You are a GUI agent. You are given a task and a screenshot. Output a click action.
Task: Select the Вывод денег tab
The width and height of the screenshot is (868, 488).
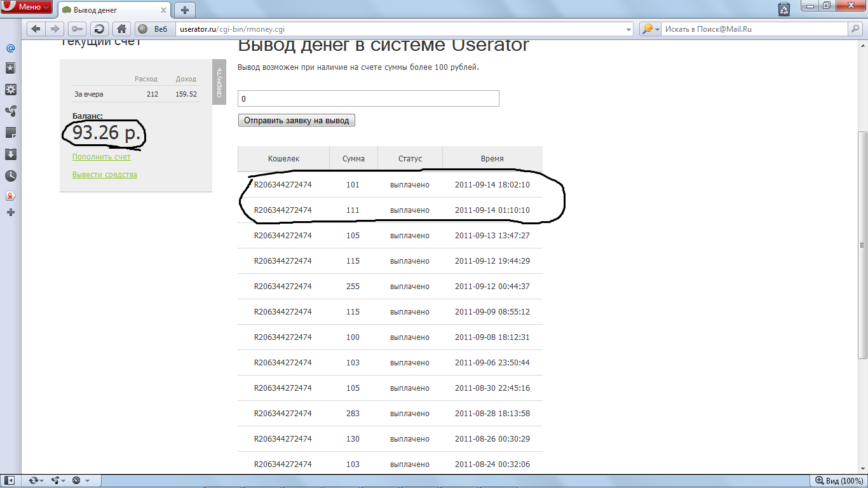click(x=114, y=10)
